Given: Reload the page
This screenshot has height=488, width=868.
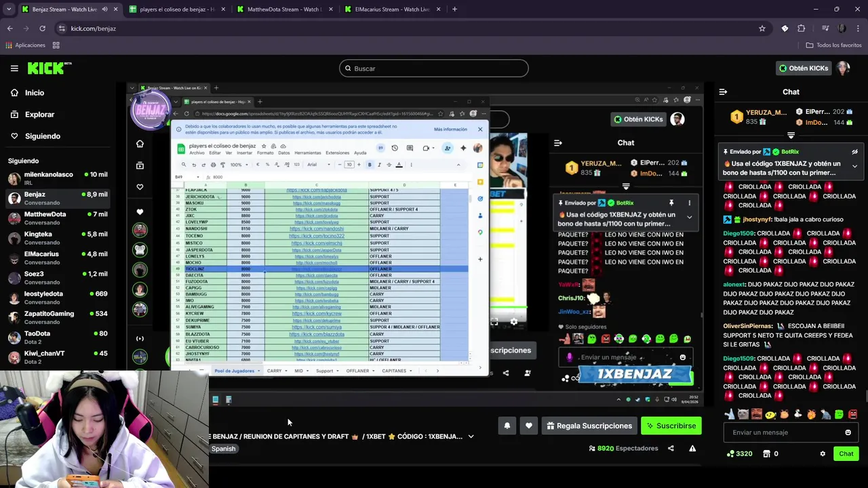Looking at the screenshot, I should click(x=42, y=28).
